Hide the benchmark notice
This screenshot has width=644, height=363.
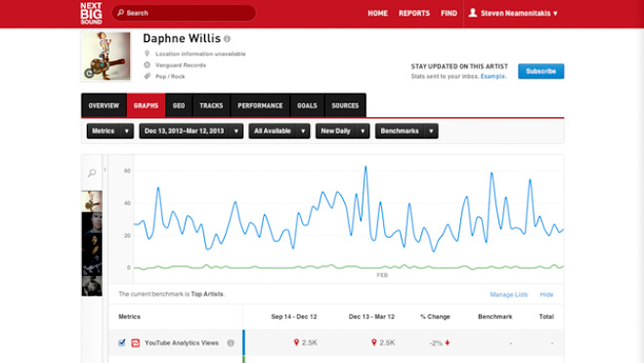coord(546,295)
